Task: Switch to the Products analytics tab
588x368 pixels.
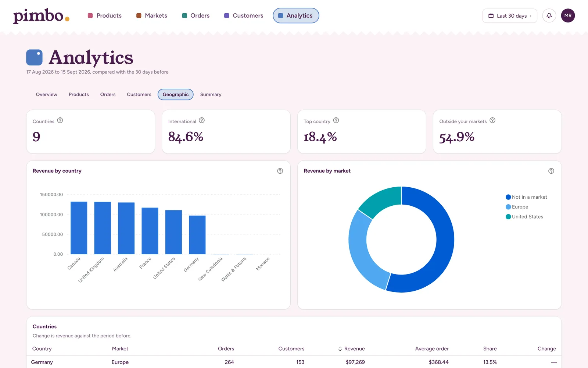Action: pos(79,95)
